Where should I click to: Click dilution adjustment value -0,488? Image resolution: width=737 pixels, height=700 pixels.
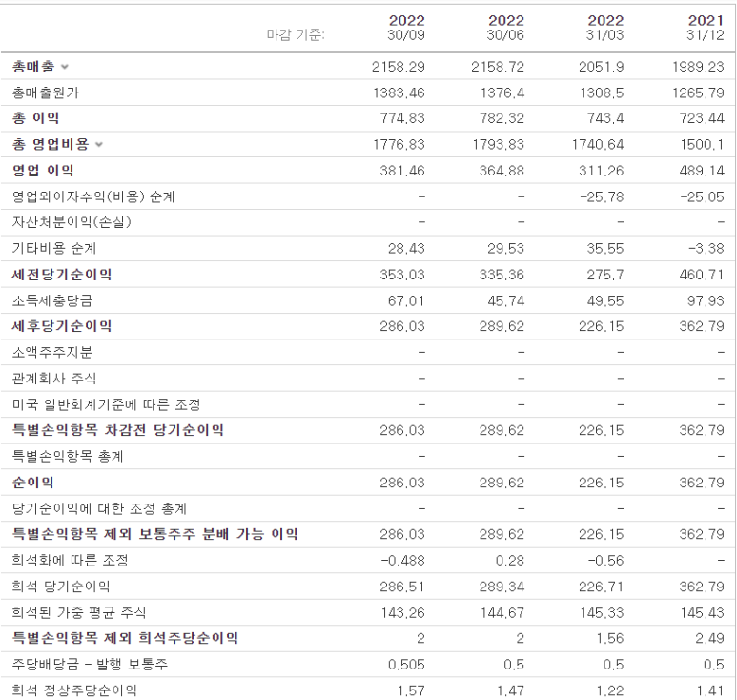(402, 561)
